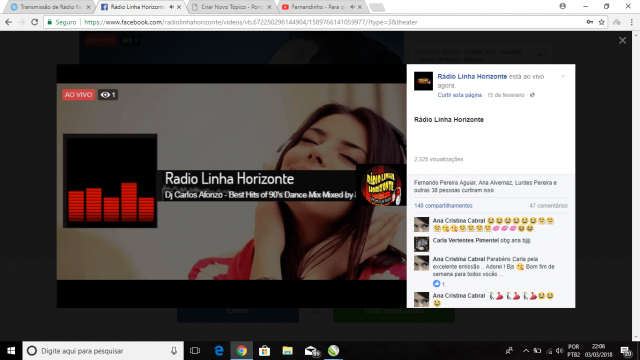Screen dimensions: 640x360
Task: Open Chrome's three-dot menu
Action: pos(632,22)
